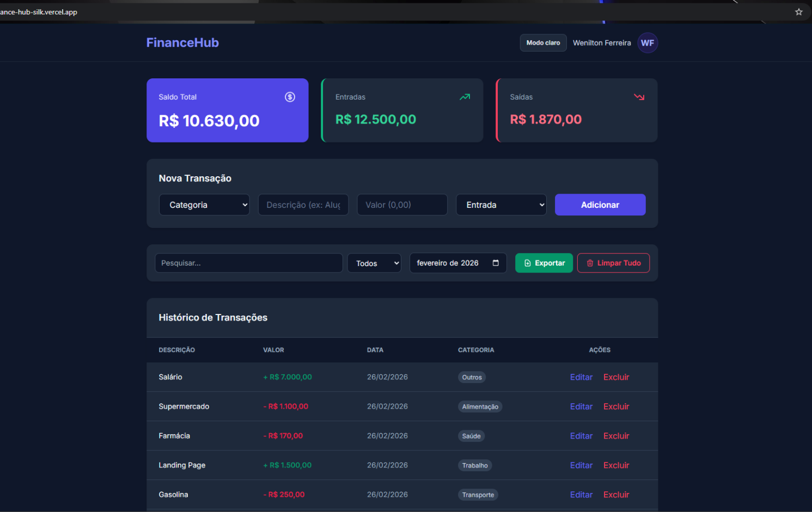The width and height of the screenshot is (812, 512).
Task: Open the calendar picker icon in month field
Action: tap(496, 263)
